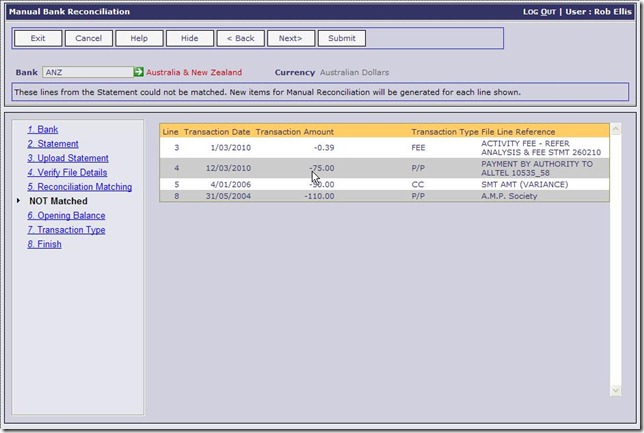Hide the panel using the Hide button
This screenshot has height=433, width=644.
[189, 39]
